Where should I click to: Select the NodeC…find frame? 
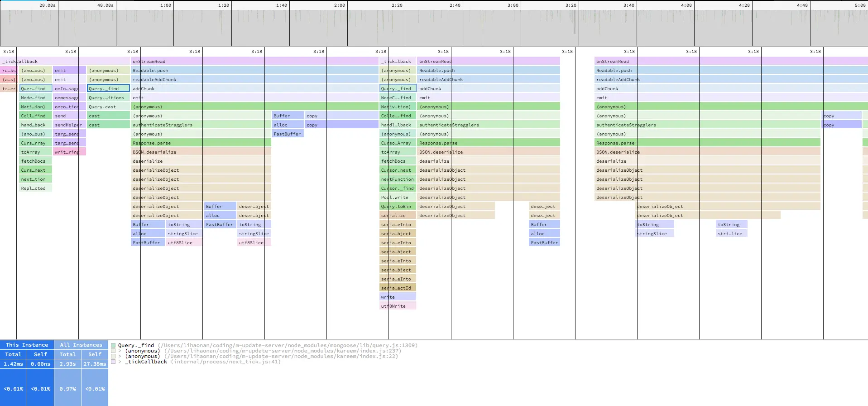398,97
